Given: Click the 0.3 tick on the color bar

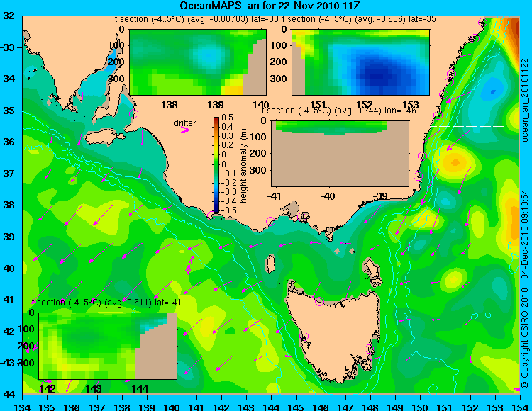Looking at the screenshot, I should point(227,136).
